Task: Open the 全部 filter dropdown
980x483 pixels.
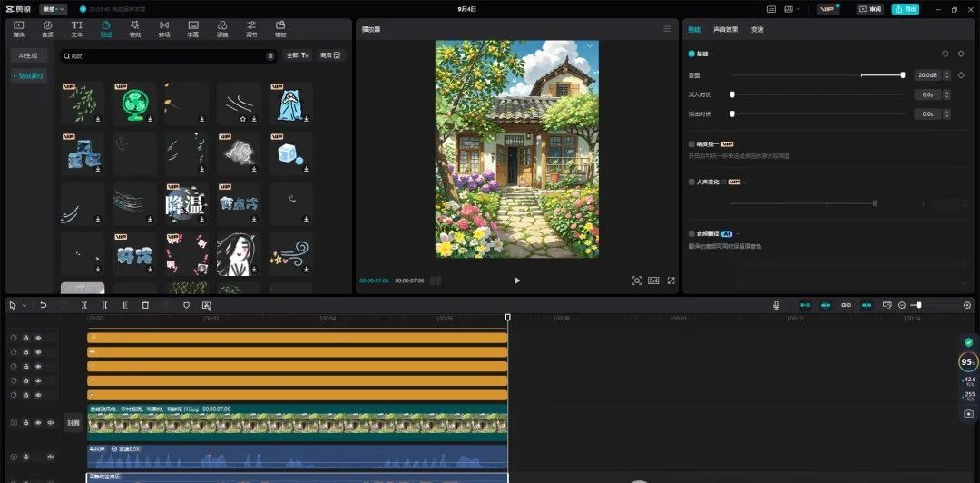Action: coord(298,55)
